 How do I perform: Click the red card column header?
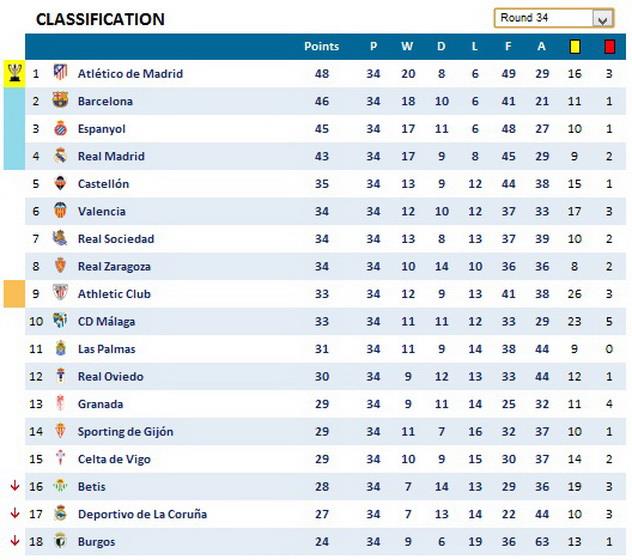point(609,46)
